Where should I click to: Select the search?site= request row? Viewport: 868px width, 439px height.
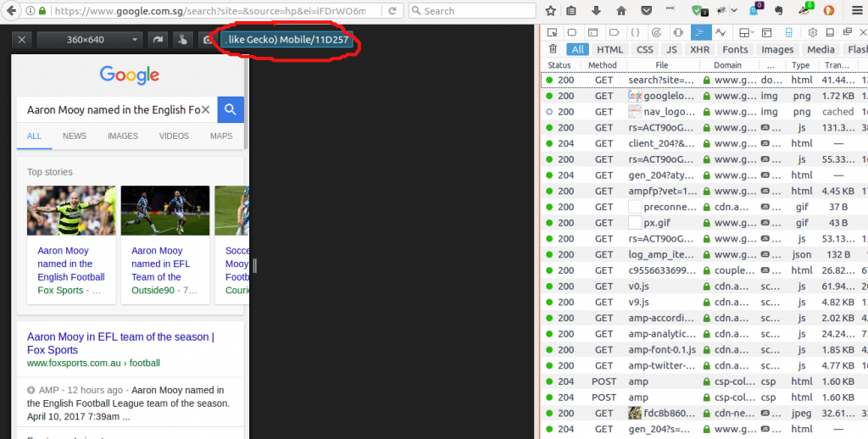704,80
